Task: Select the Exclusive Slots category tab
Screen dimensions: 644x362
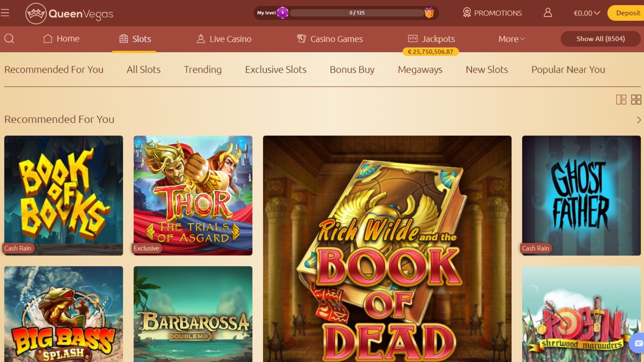Action: [276, 69]
